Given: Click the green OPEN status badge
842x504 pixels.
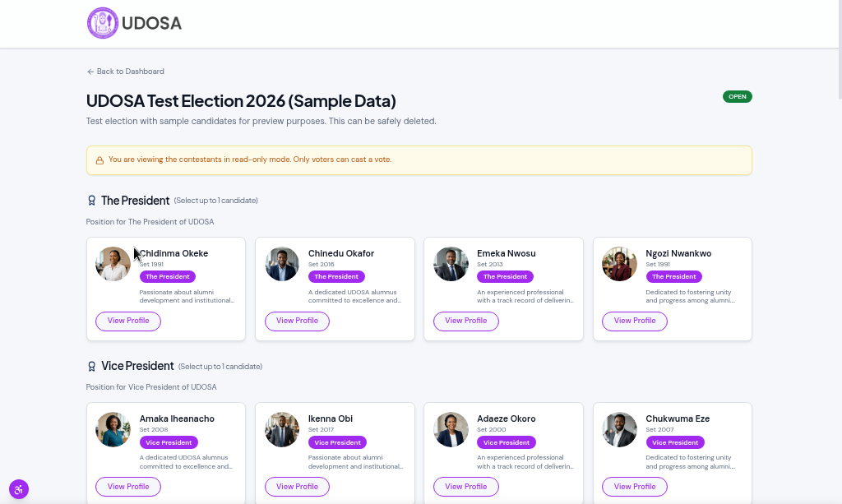Looking at the screenshot, I should (x=738, y=97).
